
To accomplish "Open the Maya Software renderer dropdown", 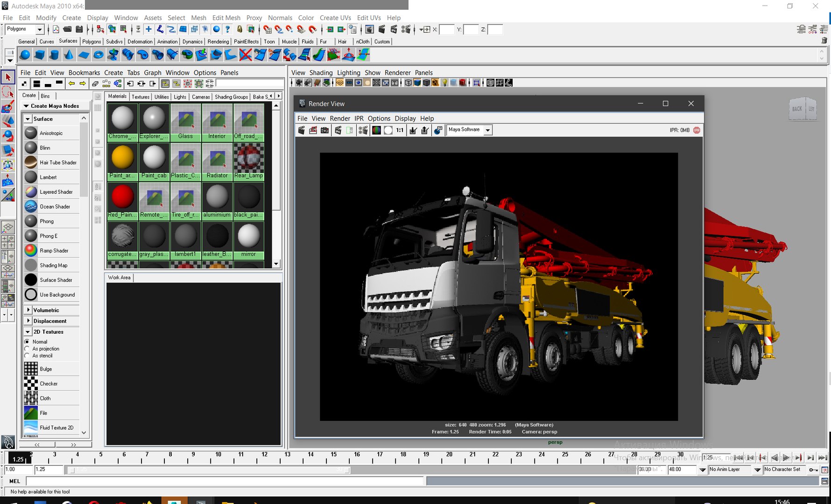I will pyautogui.click(x=488, y=130).
